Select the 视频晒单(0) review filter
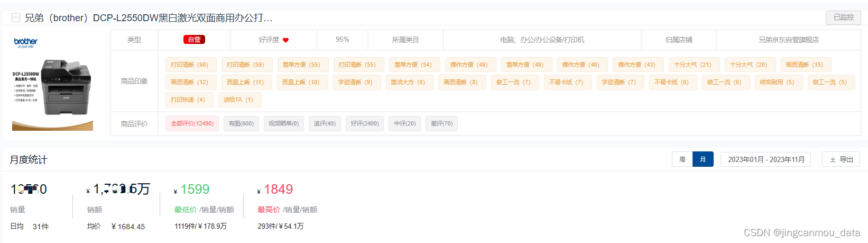Screen dimensions: 868x243 point(284,123)
